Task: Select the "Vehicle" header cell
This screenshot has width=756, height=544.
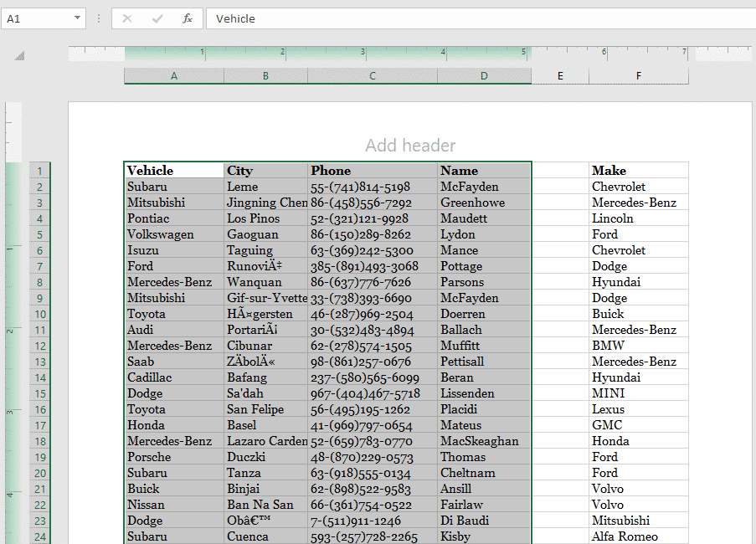Action: [174, 171]
